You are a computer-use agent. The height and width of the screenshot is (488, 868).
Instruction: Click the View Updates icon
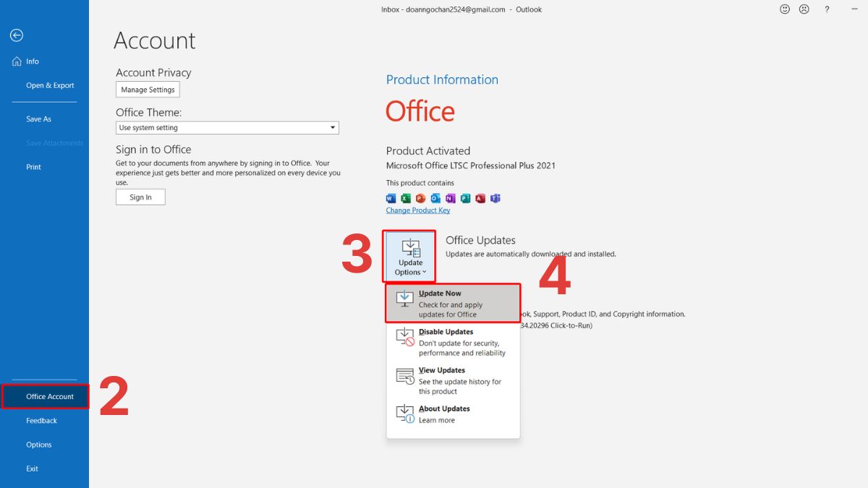click(405, 376)
